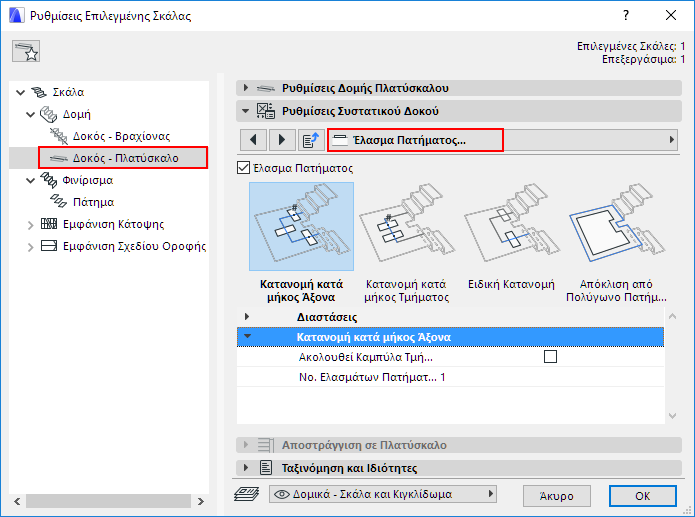Open the Δομικά - Σκάλα και Κιγκλίδωμα layer dropdown
This screenshot has width=695, height=517.
click(x=383, y=494)
